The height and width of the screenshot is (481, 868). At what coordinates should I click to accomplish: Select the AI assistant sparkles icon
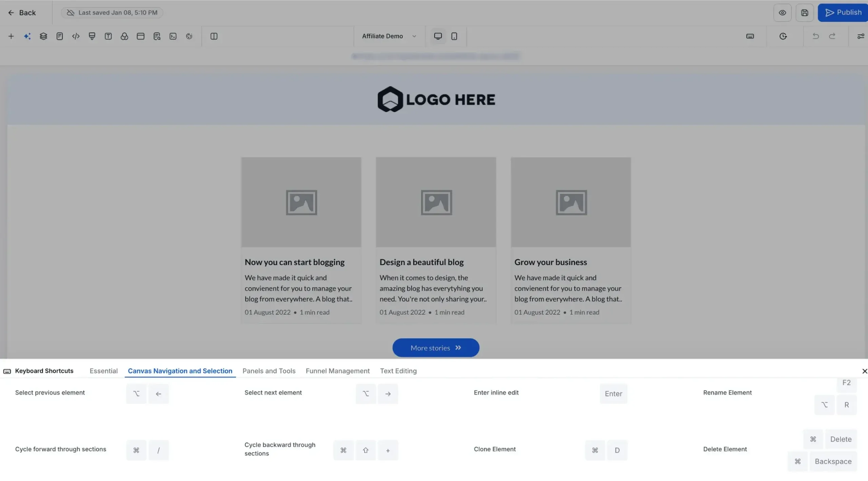27,36
